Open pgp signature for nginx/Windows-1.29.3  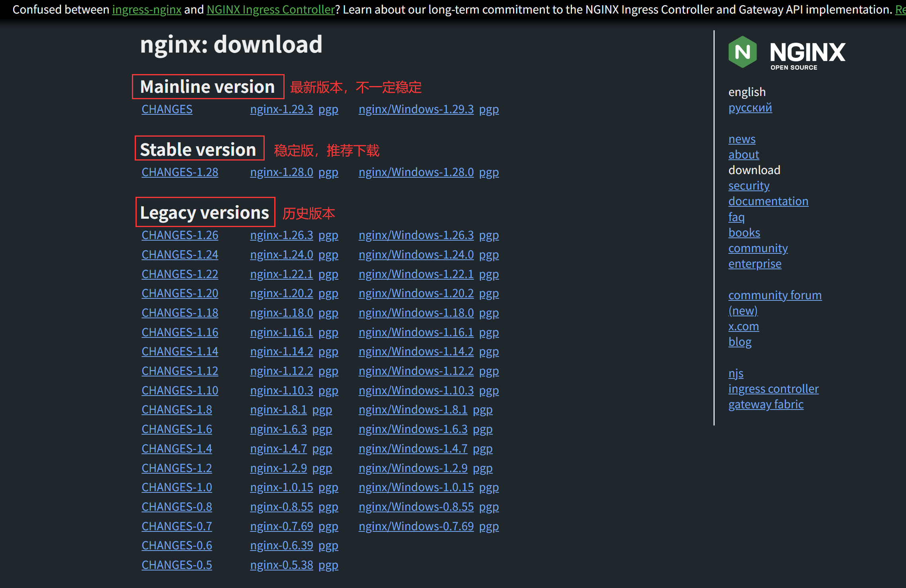[489, 109]
